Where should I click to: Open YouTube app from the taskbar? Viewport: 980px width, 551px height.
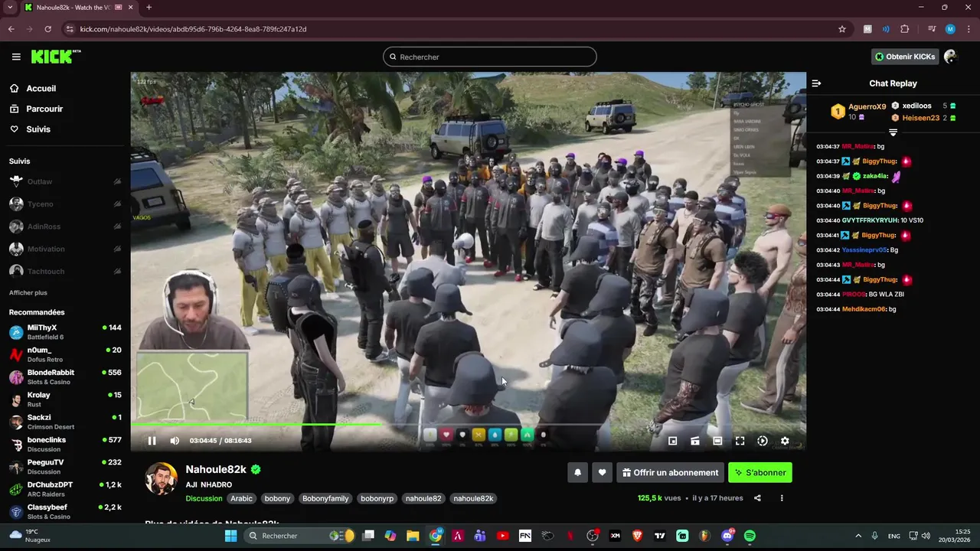pyautogui.click(x=502, y=536)
